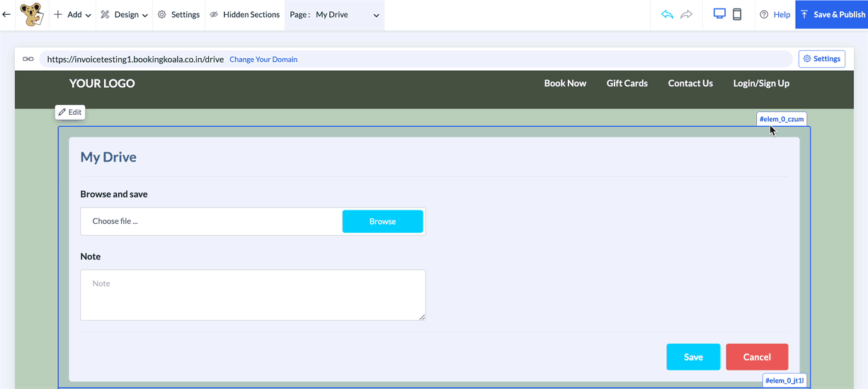Click the YOUR LOGO text
868x389 pixels.
[102, 84]
